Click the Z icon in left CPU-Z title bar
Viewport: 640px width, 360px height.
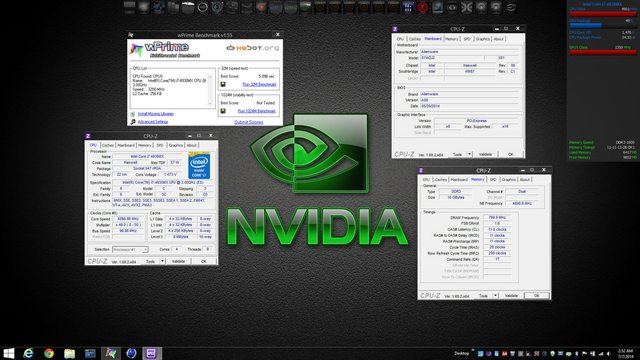pos(88,136)
